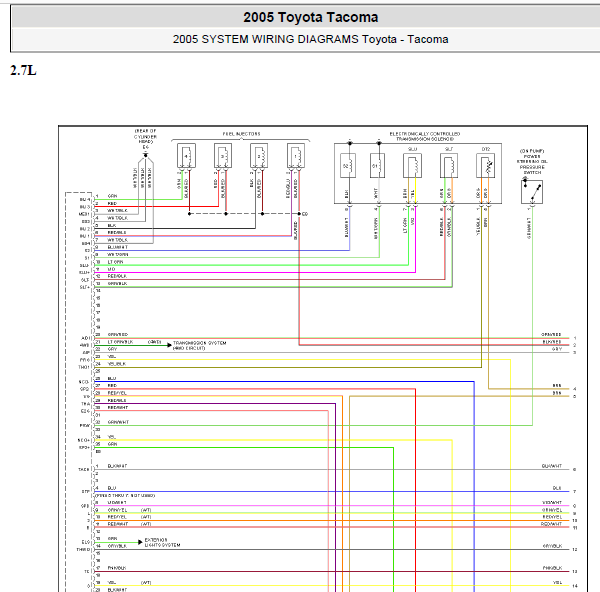Viewport: 600px width, 592px height.
Task: Click the S1 solenoid coil symbol
Action: (x=377, y=166)
